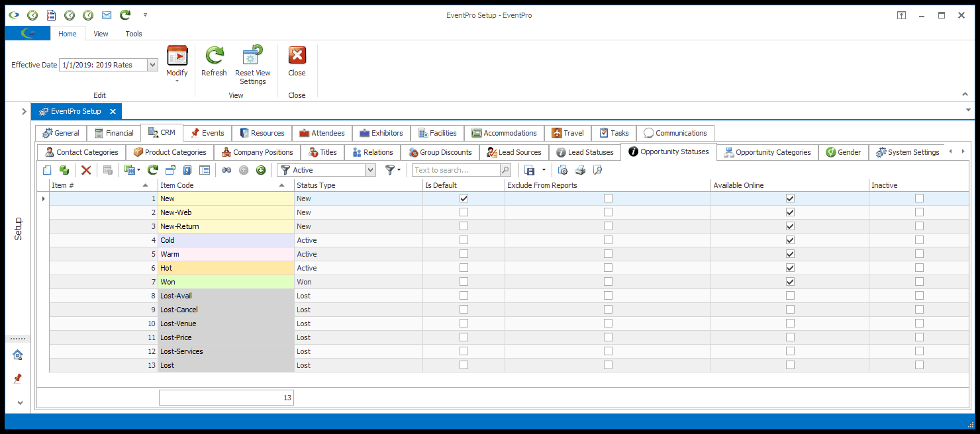Check Inactive for the Lost-Price row
The width and height of the screenshot is (980, 434).
coord(919,337)
